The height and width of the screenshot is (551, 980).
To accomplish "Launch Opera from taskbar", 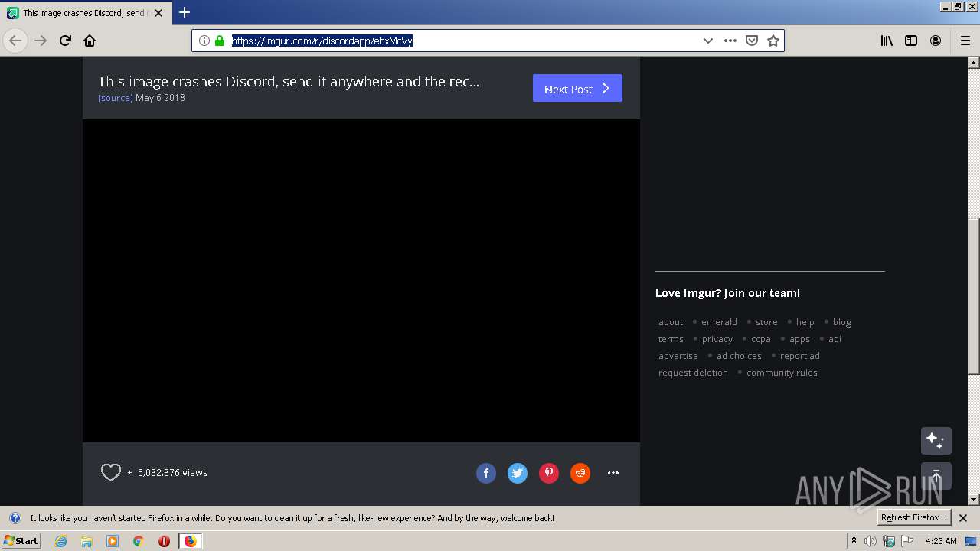I will pos(164,541).
